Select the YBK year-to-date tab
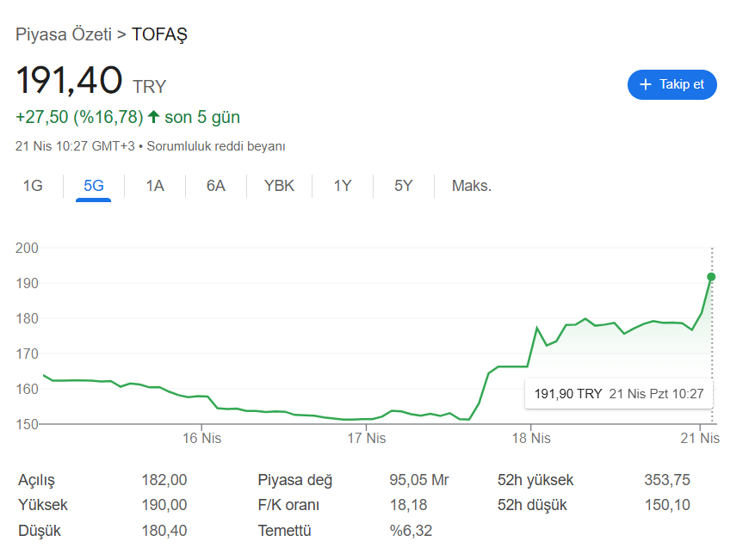 (279, 186)
